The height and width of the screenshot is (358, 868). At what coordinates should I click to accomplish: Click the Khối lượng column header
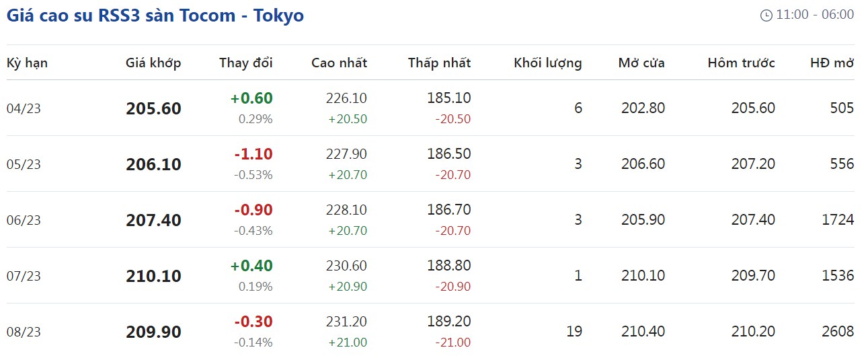[x=547, y=63]
